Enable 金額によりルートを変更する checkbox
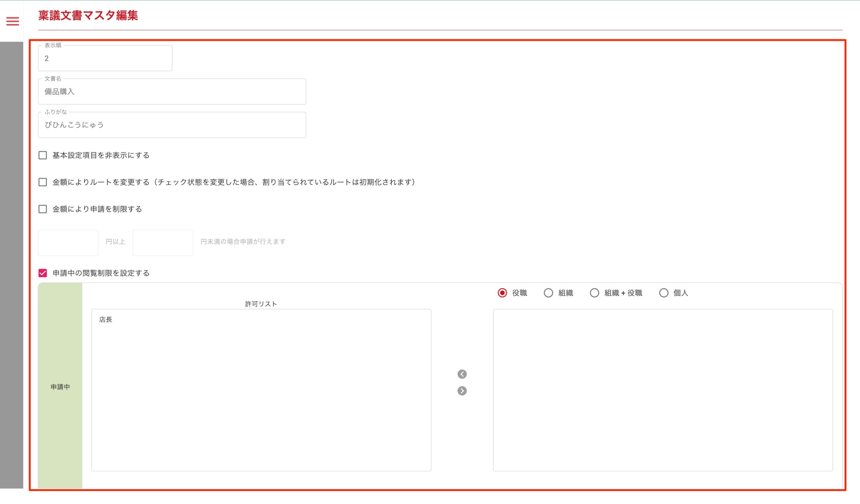 click(43, 182)
